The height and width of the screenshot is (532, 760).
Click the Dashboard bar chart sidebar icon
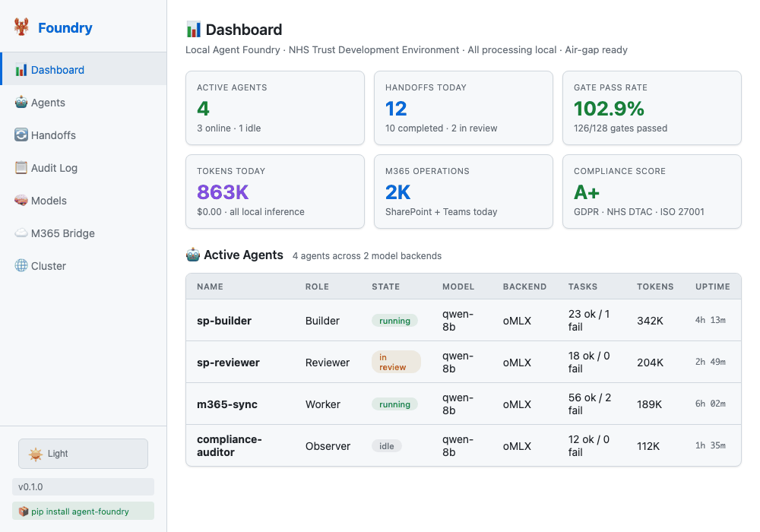tap(21, 70)
